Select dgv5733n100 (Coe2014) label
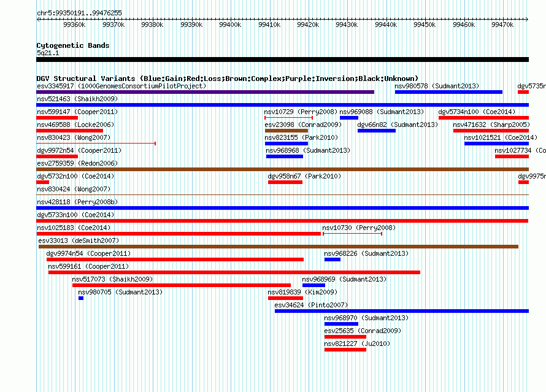 point(75,215)
